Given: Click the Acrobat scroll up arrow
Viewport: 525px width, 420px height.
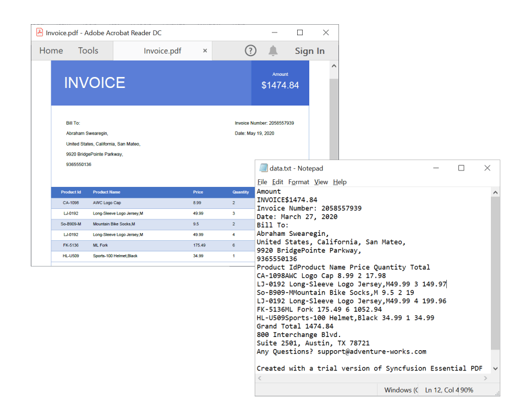Looking at the screenshot, I should 333,66.
